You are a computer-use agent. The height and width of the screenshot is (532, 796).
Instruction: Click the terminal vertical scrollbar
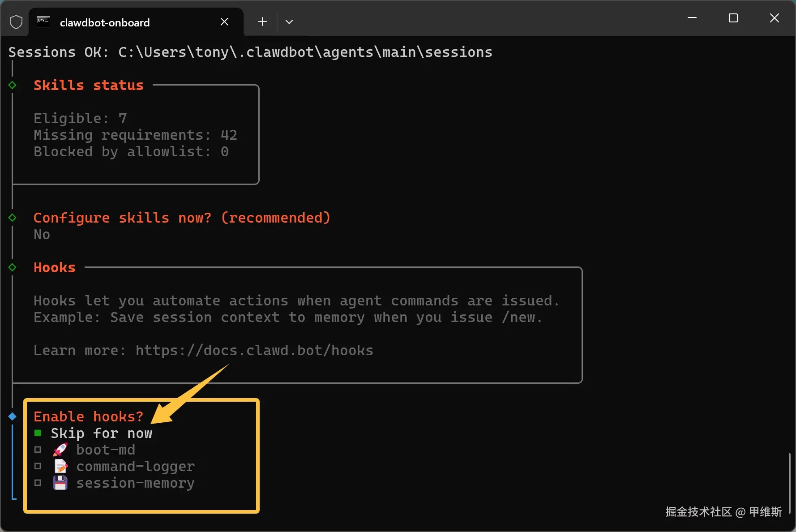tap(789, 484)
